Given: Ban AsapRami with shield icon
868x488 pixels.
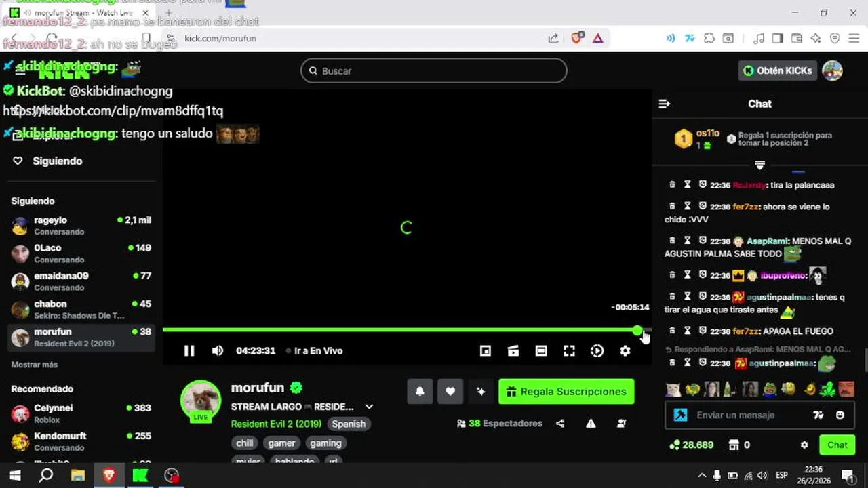Looking at the screenshot, I should pos(703,241).
